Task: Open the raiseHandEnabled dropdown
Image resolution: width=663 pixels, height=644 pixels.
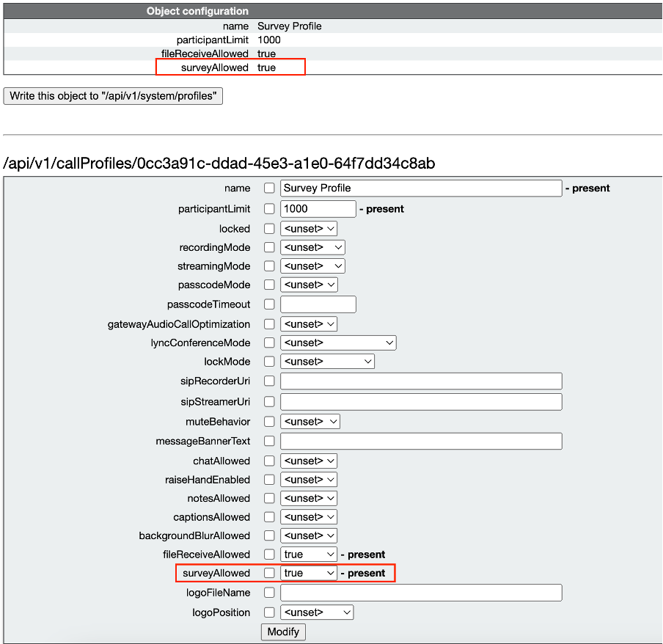Action: click(308, 479)
